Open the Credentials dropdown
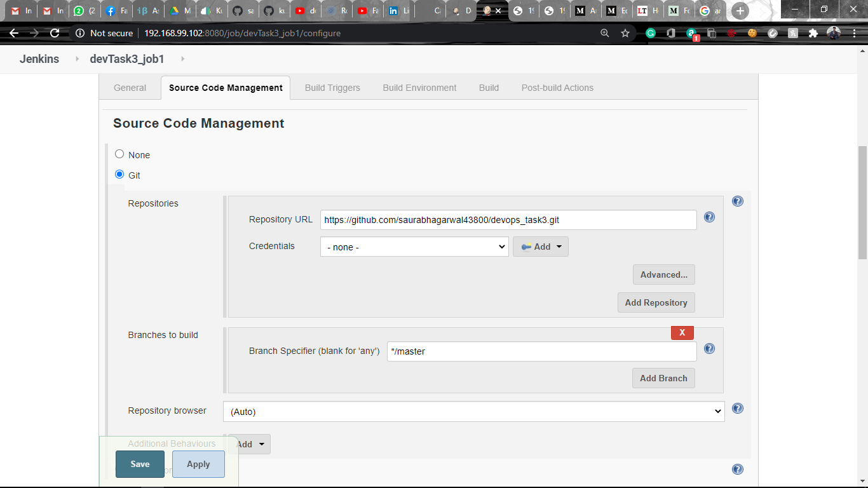 pyautogui.click(x=414, y=246)
